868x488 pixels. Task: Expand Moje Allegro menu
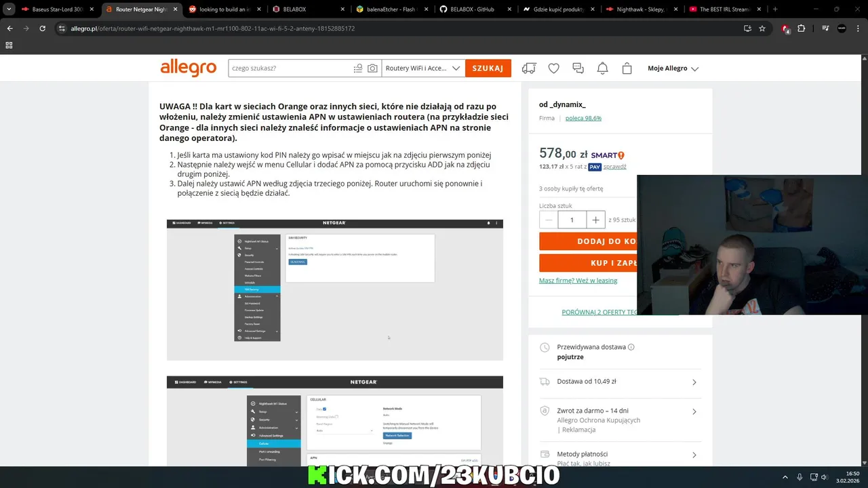(673, 68)
